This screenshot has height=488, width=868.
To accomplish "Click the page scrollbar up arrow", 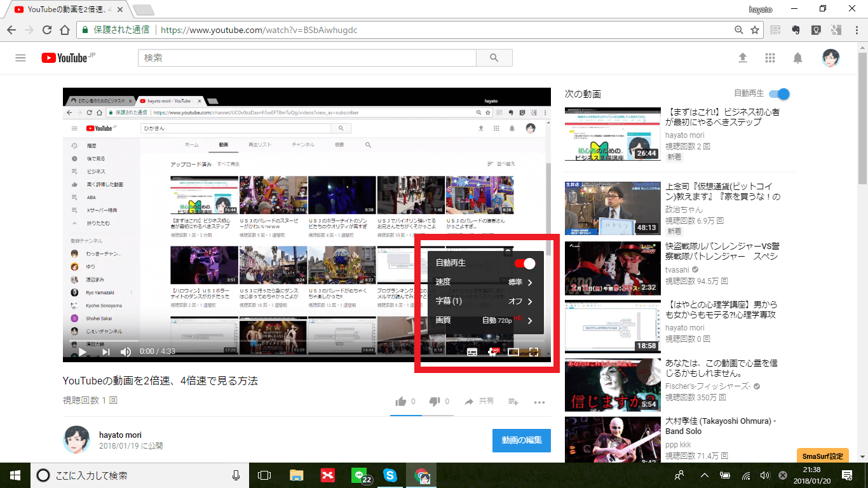I will point(862,47).
